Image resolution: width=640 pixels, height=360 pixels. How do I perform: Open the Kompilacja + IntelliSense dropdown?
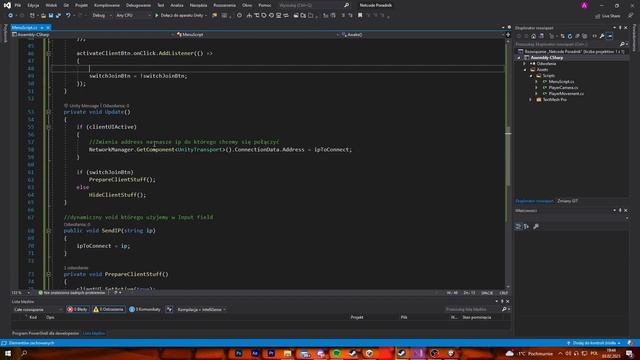coord(201,309)
